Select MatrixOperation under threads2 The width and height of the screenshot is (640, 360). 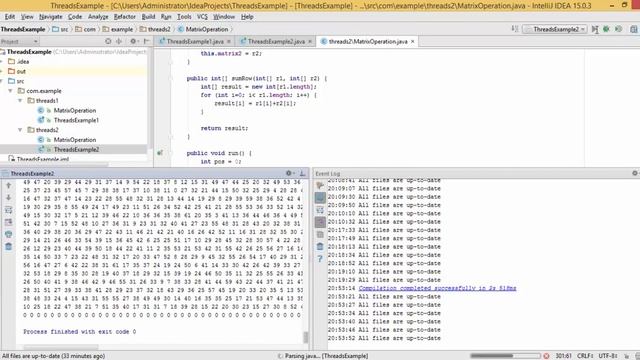point(75,140)
